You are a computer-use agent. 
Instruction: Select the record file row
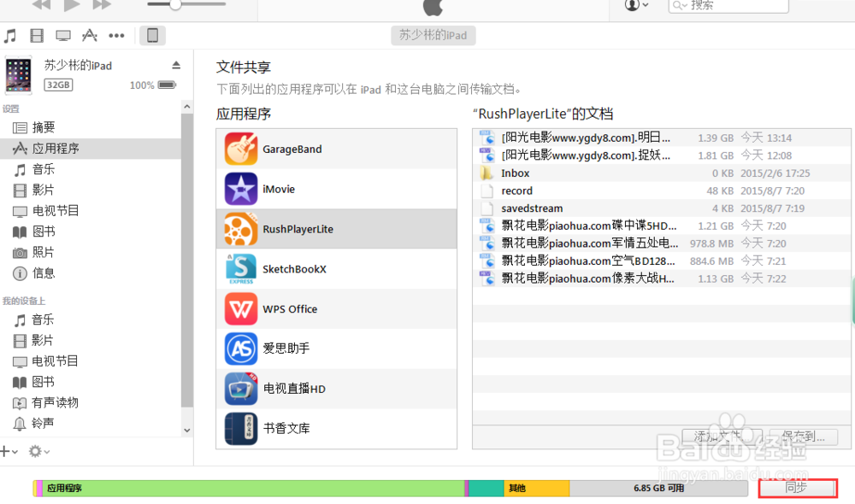[662, 190]
